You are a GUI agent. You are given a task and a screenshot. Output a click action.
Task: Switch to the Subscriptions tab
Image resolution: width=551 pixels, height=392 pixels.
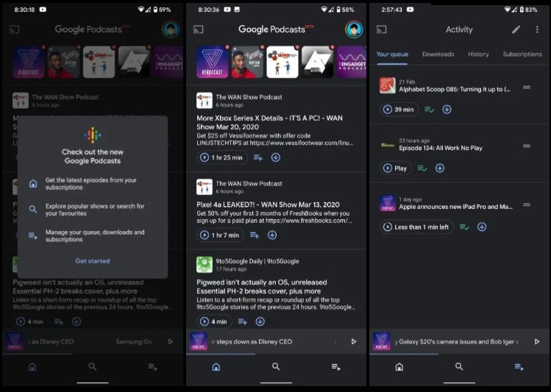[x=522, y=54]
